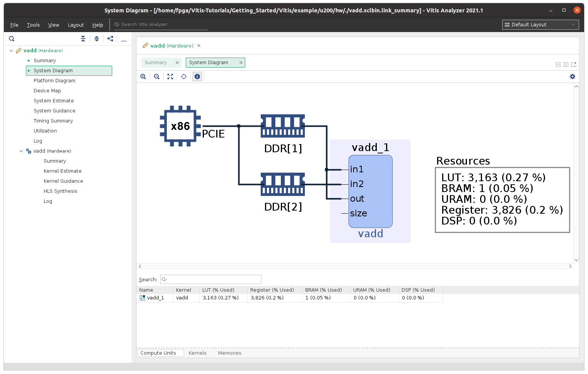
Task: Select the DDR[2] memory block
Action: [x=283, y=184]
